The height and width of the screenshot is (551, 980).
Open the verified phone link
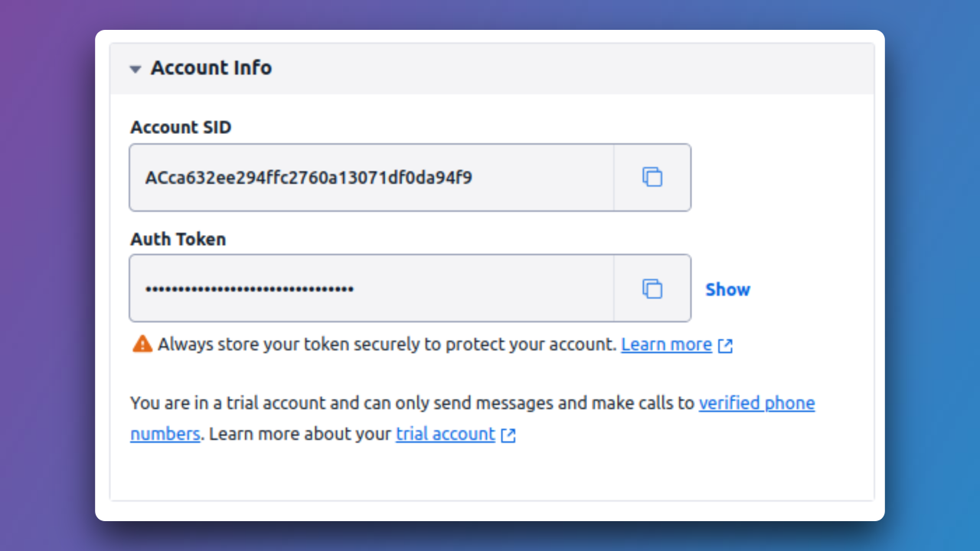(x=756, y=403)
